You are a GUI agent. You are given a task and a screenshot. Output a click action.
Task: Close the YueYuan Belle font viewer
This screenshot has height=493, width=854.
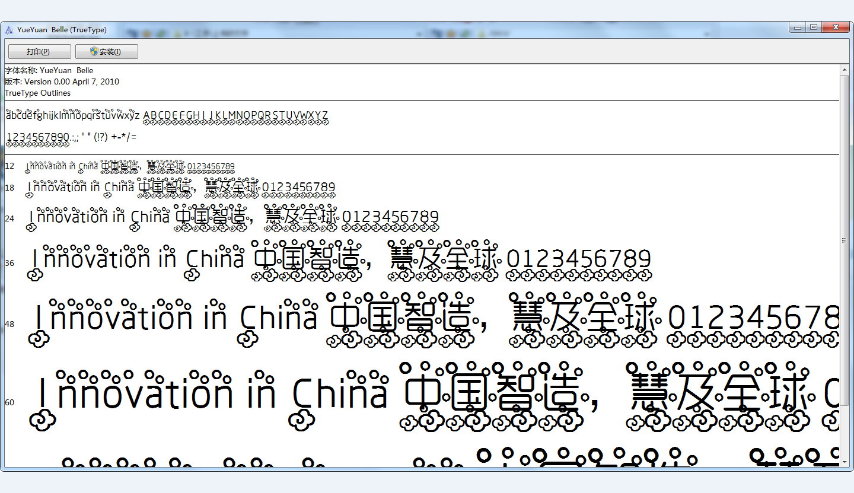coord(835,27)
